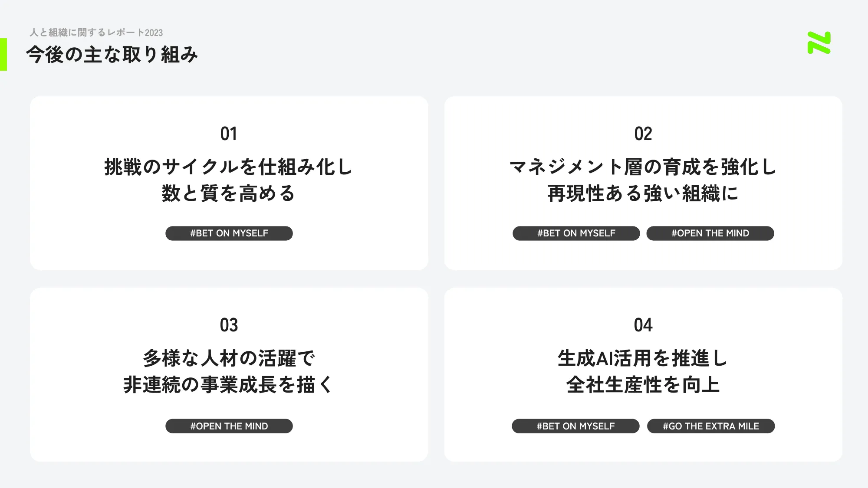The height and width of the screenshot is (488, 868).
Task: Click the マネジメント層の育成を強化し text
Action: [643, 167]
